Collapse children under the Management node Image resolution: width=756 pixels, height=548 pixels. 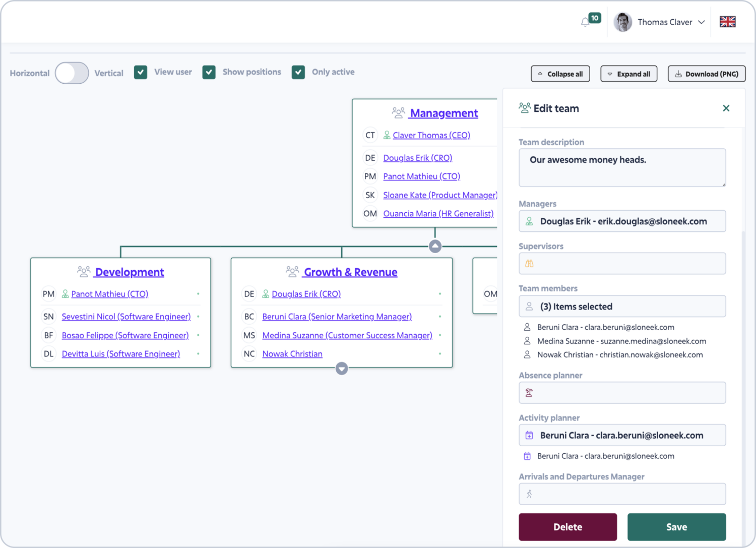coord(435,246)
